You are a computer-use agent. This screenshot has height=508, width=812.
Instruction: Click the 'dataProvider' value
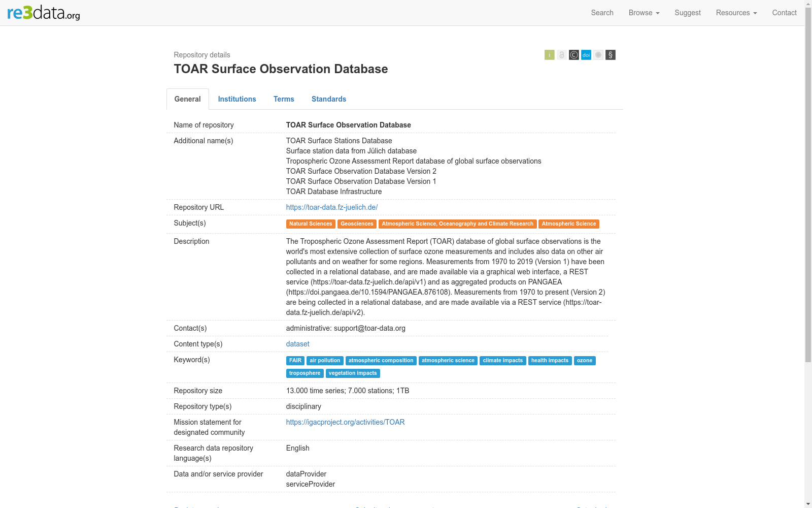pyautogui.click(x=307, y=474)
